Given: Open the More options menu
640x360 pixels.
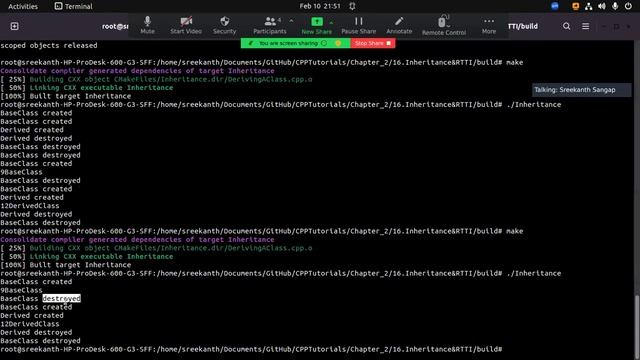Looking at the screenshot, I should (489, 25).
